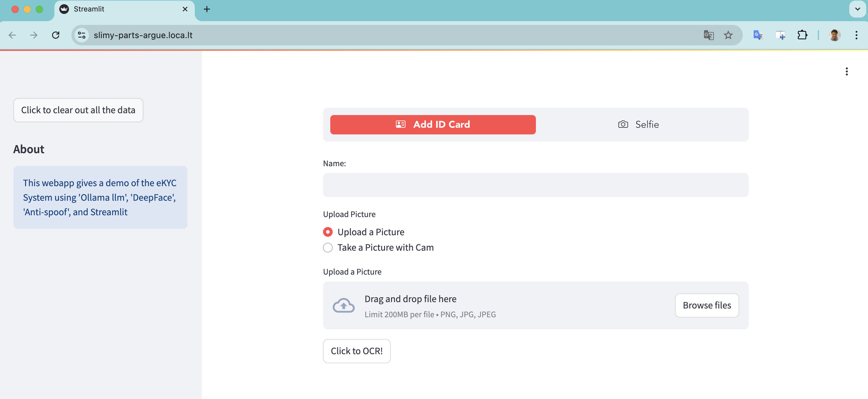The image size is (868, 399).
Task: Open the Chrome profile avatar
Action: (834, 35)
